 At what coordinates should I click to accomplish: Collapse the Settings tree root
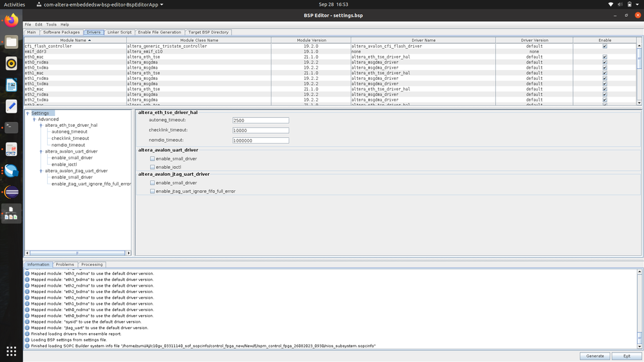(x=28, y=113)
